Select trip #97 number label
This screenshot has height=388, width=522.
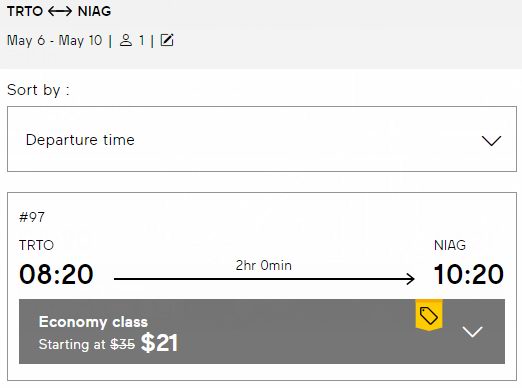(32, 217)
